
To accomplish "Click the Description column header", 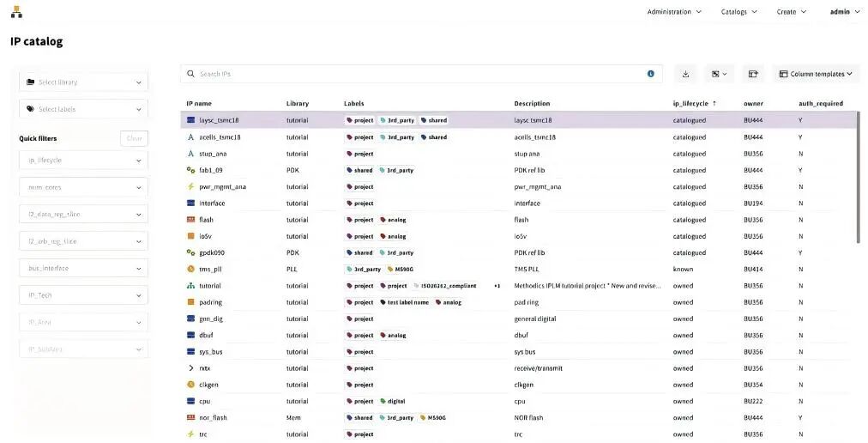I will click(x=532, y=104).
